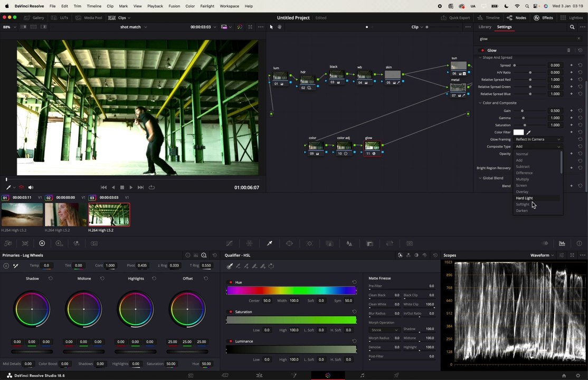Open the Power Window palette icon
The width and height of the screenshot is (588, 380).
(x=289, y=243)
